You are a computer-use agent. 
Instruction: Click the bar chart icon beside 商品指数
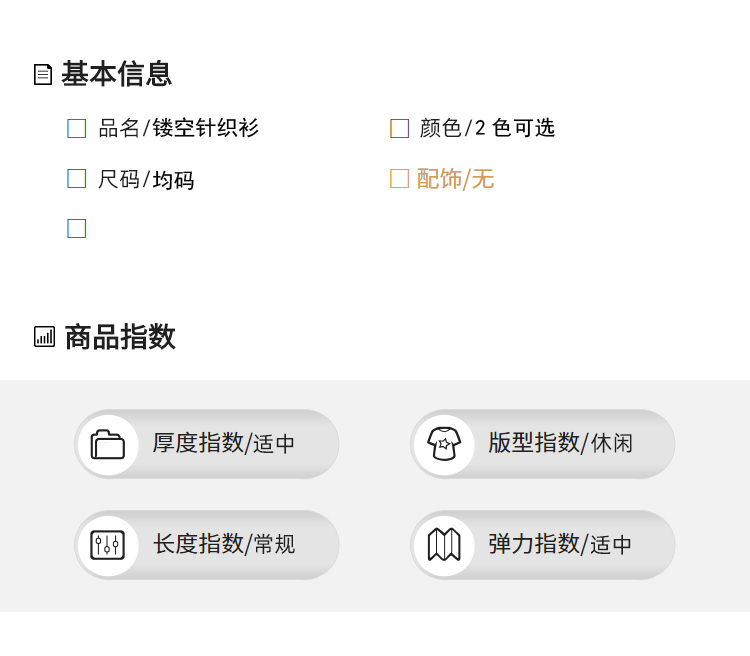point(44,337)
